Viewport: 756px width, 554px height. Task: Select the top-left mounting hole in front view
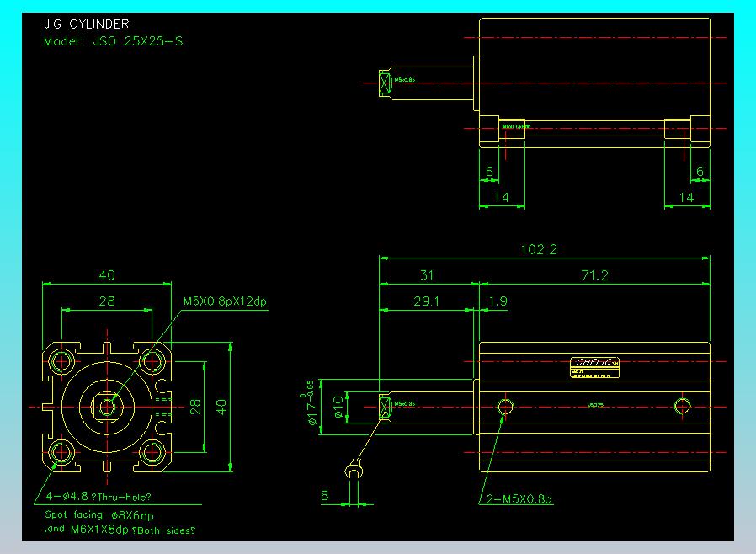(61, 361)
